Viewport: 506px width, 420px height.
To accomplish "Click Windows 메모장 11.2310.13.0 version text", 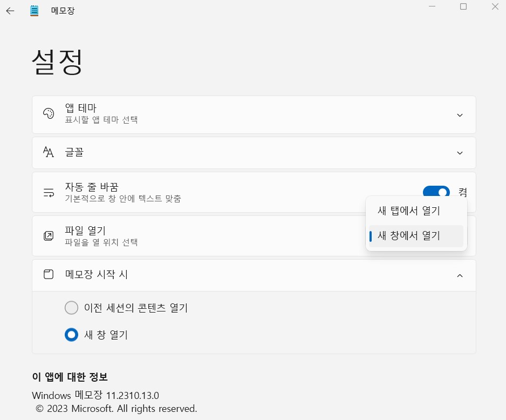I will 95,395.
